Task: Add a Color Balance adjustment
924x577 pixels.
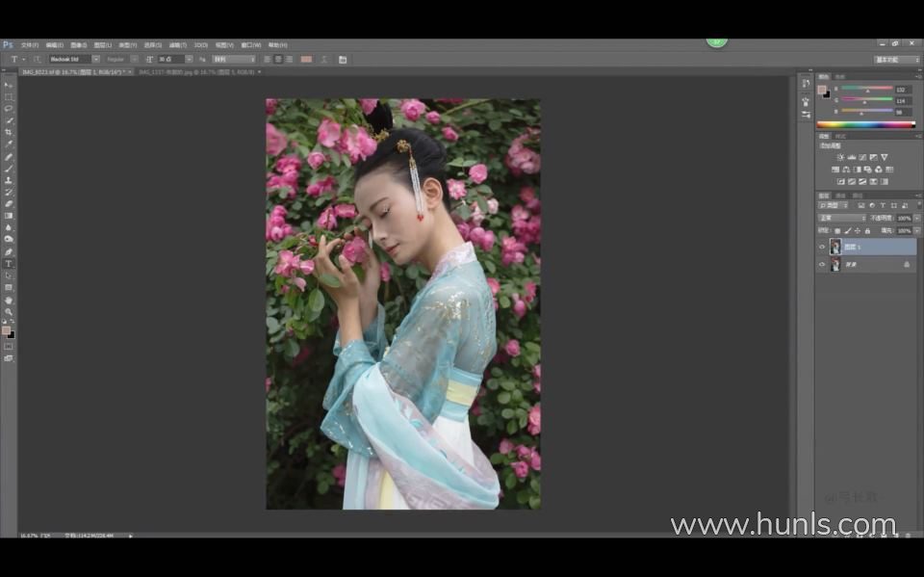Action: click(846, 170)
